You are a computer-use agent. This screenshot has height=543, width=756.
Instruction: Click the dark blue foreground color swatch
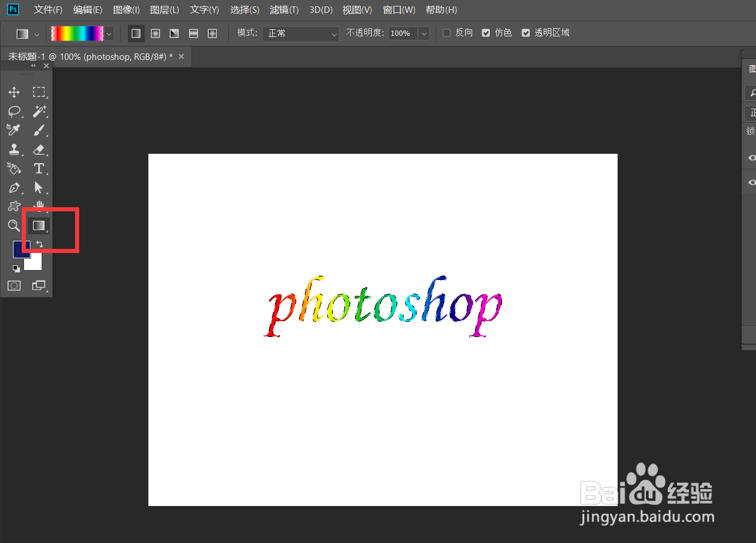21,249
